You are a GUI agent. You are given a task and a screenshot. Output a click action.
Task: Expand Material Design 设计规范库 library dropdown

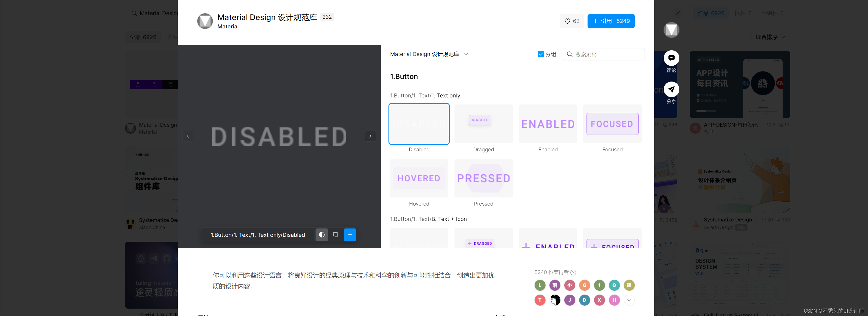pos(466,54)
